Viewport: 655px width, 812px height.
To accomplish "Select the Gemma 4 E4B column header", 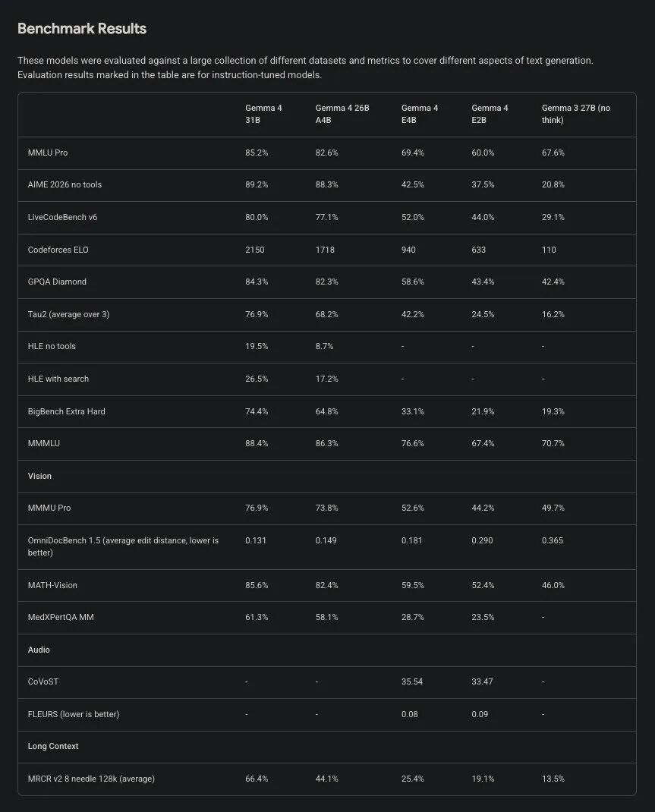I will tap(420, 114).
